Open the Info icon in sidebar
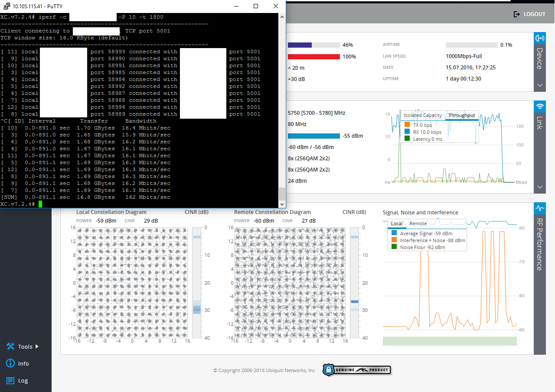The height and width of the screenshot is (392, 555). click(x=10, y=363)
